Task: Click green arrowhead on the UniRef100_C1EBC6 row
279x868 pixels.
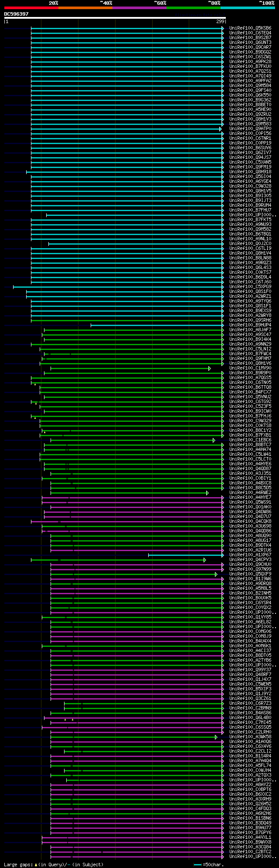Action: click(214, 440)
